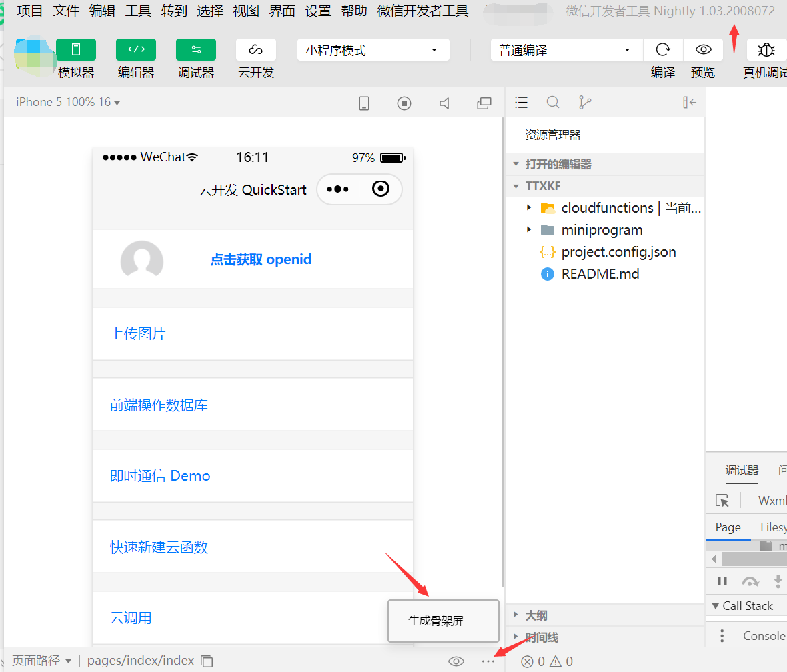This screenshot has height=672, width=787.
Task: Pause script execution in debugger
Action: (x=722, y=581)
